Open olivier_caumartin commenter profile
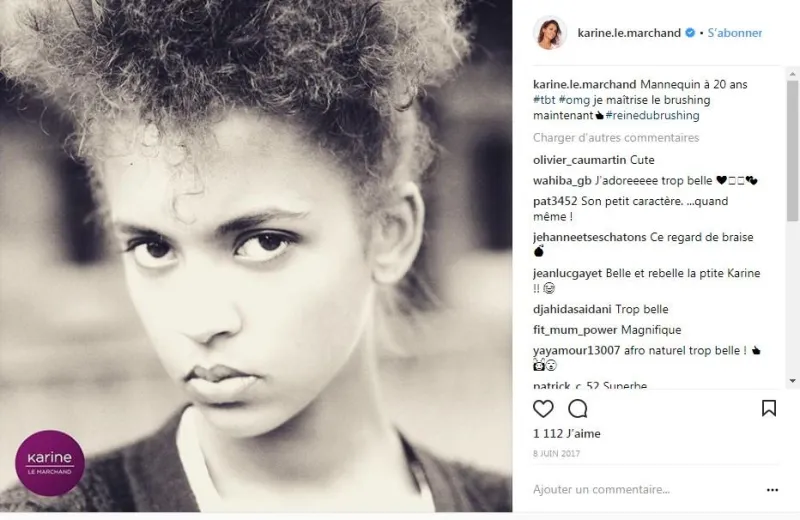 point(579,160)
